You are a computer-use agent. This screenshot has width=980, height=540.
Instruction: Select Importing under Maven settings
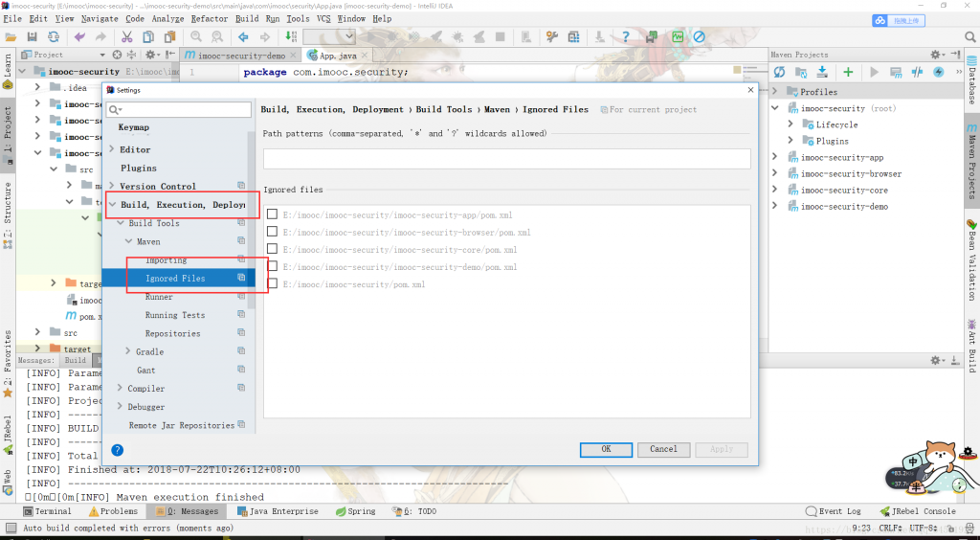coord(166,260)
